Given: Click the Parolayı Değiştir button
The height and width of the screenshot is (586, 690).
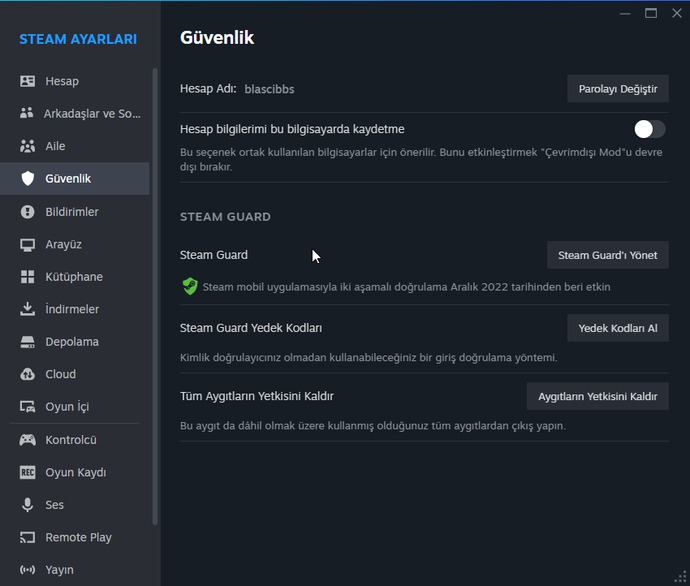Looking at the screenshot, I should 618,89.
